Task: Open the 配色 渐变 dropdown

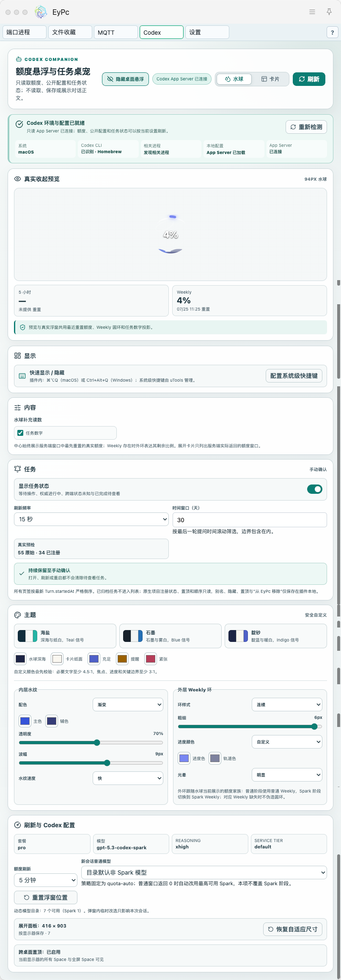Action: [x=128, y=705]
